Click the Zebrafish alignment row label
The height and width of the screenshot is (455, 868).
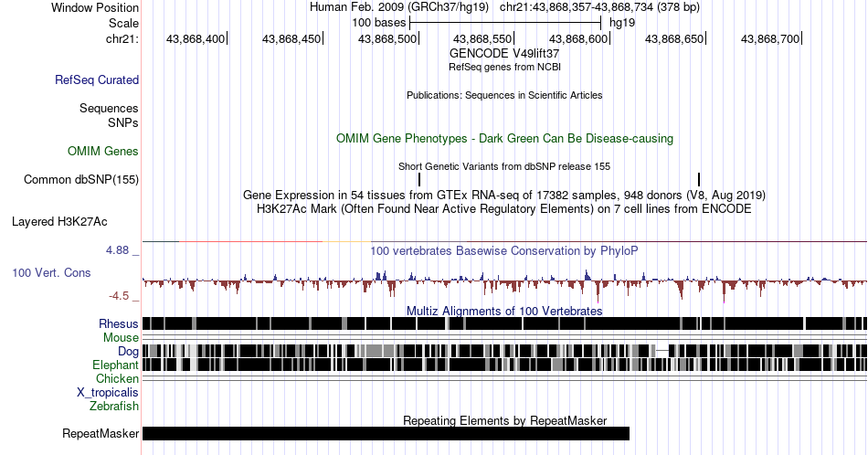coord(114,407)
